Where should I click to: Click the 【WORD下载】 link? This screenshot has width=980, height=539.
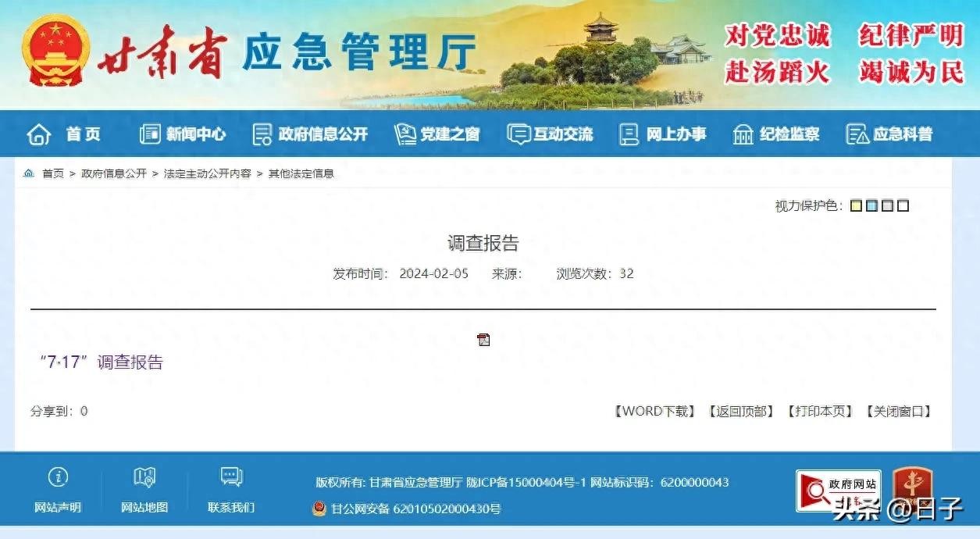click(654, 411)
